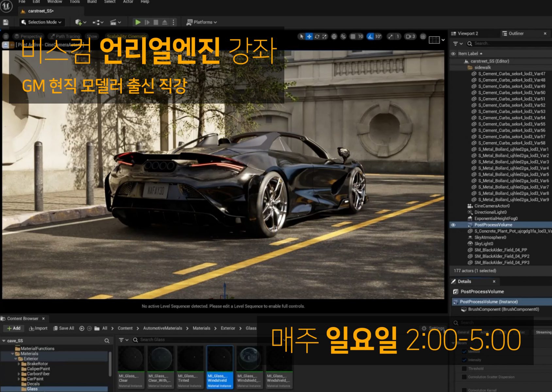The width and height of the screenshot is (552, 392).
Task: Click the Play button in the toolbar
Action: tap(138, 22)
